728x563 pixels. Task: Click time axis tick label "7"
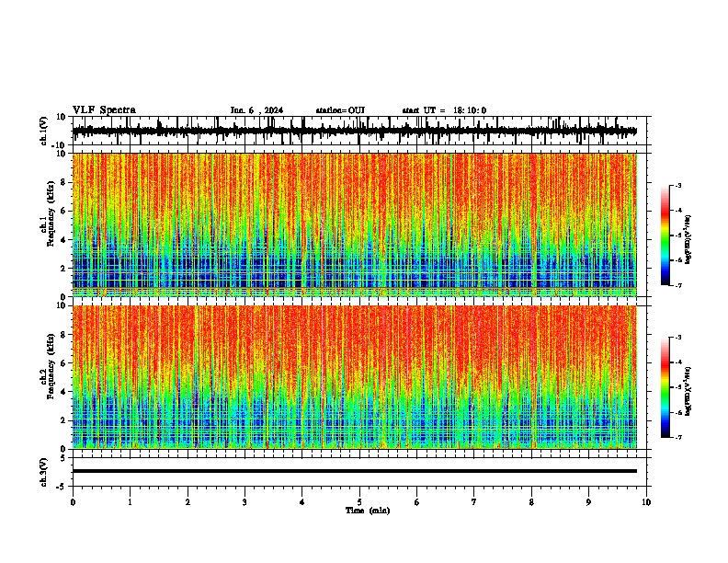474,502
